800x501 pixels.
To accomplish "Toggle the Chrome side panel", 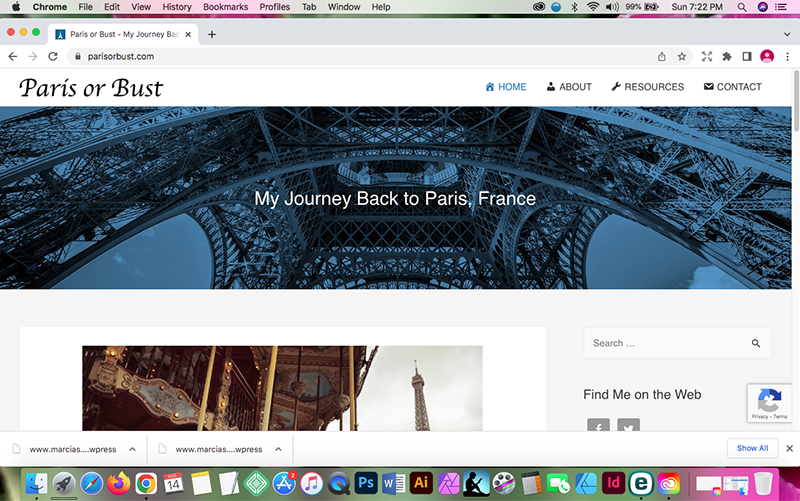I will (x=746, y=56).
